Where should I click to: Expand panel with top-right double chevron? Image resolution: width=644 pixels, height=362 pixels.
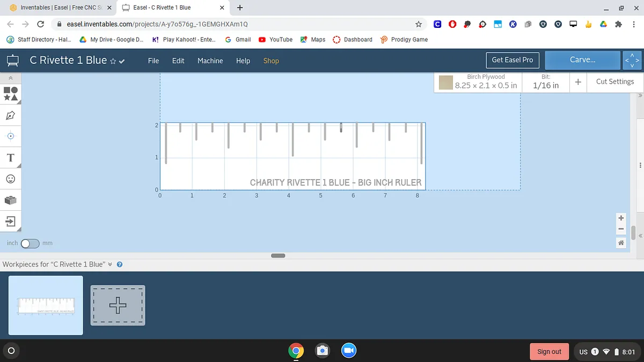click(640, 95)
